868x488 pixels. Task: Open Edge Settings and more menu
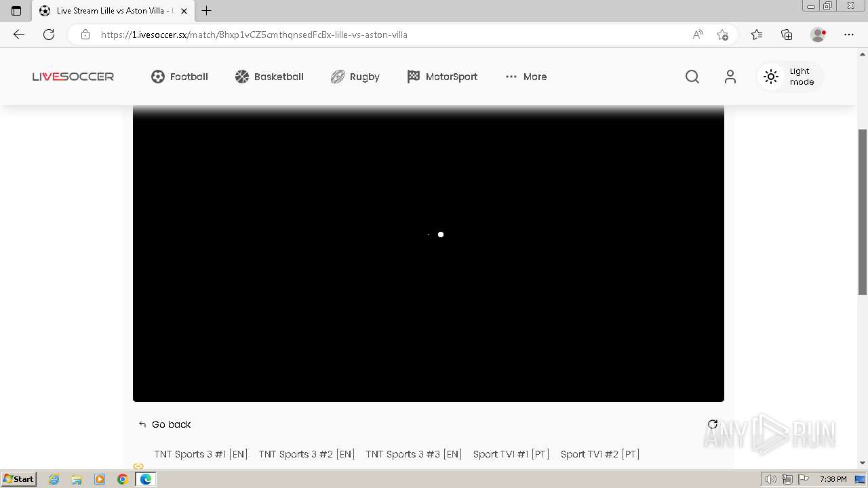point(849,35)
